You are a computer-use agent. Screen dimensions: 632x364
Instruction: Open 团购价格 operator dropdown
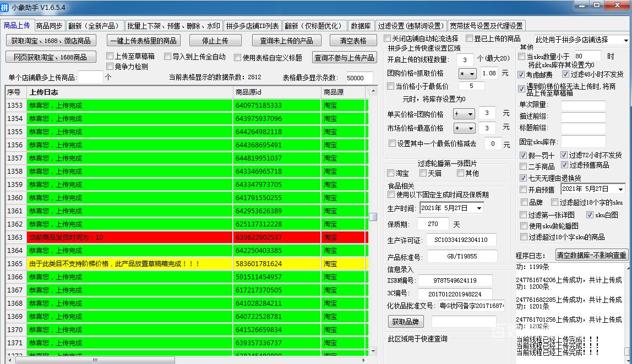point(467,74)
